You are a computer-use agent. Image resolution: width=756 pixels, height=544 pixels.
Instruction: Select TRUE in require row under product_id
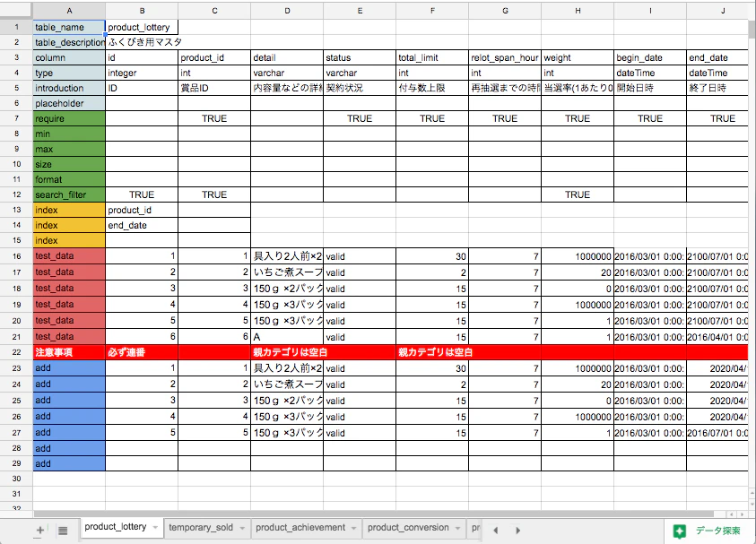coord(214,118)
